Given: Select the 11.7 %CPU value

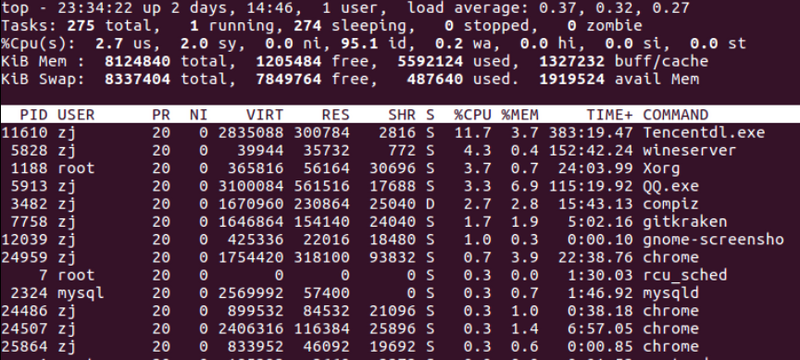Looking at the screenshot, I should (472, 133).
